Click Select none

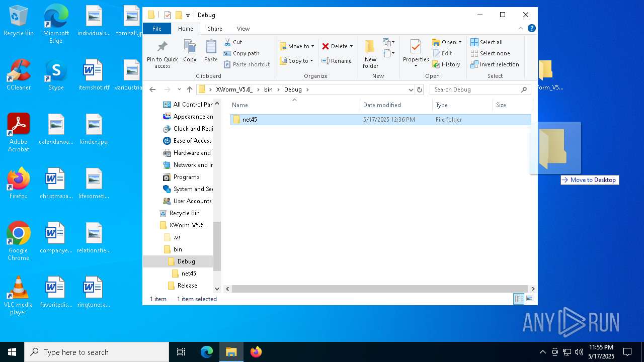[x=491, y=53]
